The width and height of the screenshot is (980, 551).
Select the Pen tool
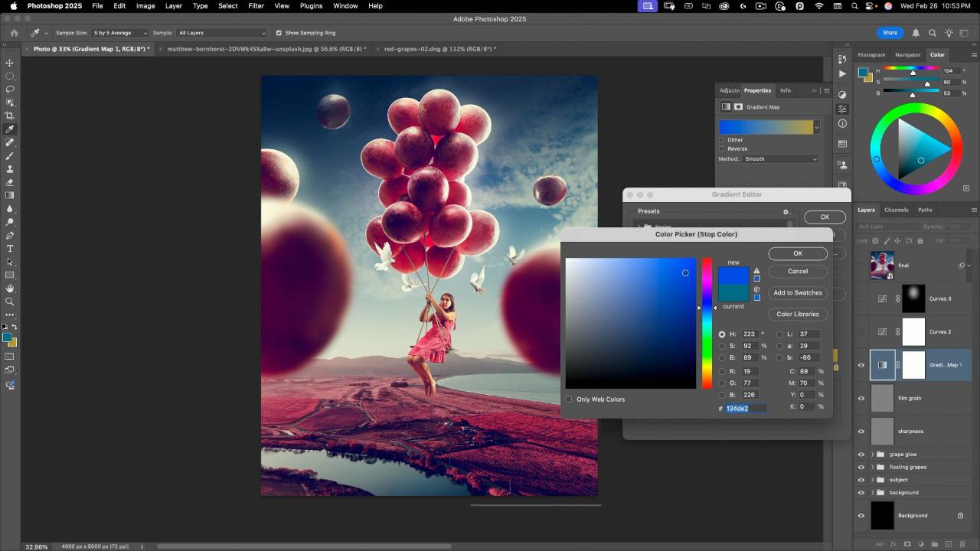click(10, 236)
